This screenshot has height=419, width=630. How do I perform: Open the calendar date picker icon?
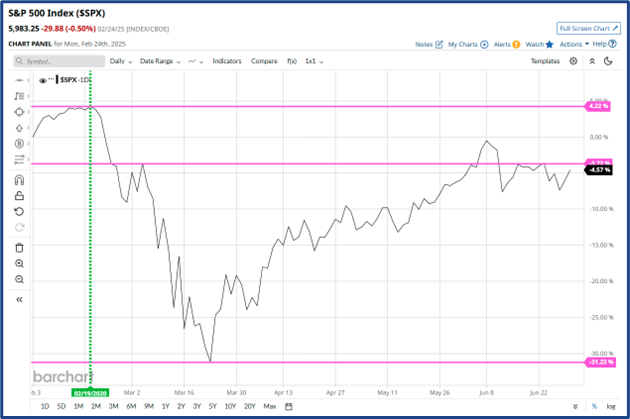[x=289, y=407]
